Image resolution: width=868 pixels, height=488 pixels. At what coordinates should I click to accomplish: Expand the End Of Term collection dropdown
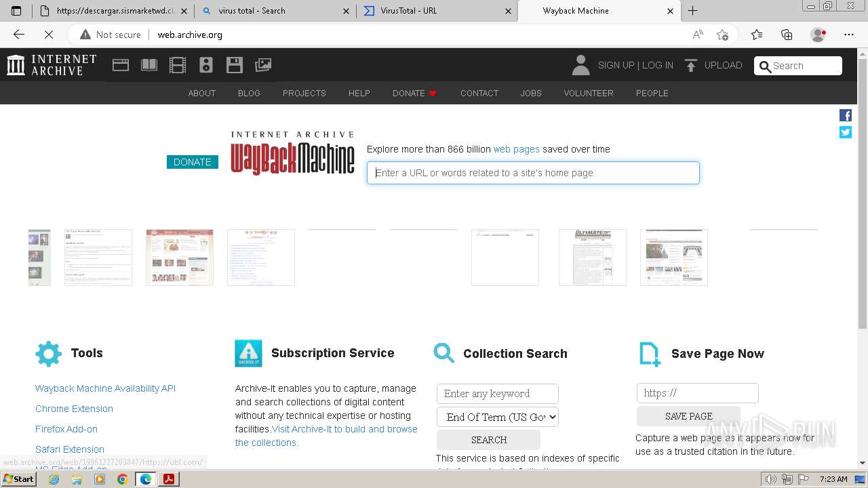click(498, 417)
